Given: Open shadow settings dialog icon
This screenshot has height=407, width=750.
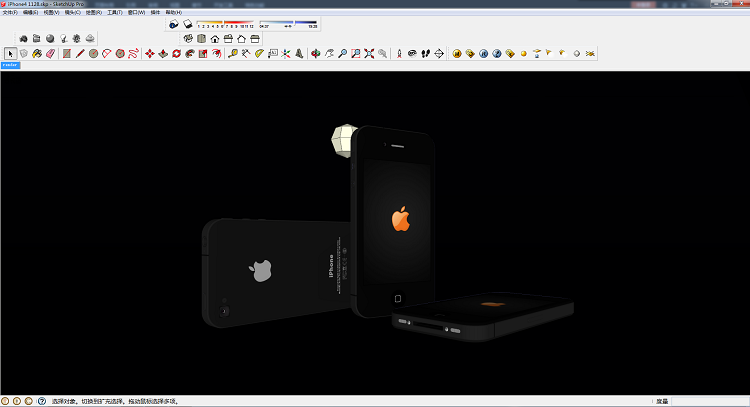Looking at the screenshot, I should click(174, 24).
